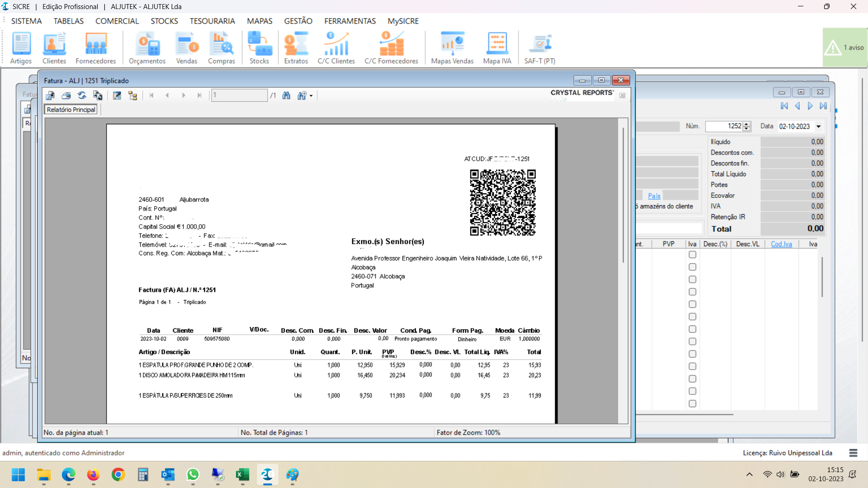Click the print report icon
Viewport: 868px width, 488px height.
coord(66,95)
